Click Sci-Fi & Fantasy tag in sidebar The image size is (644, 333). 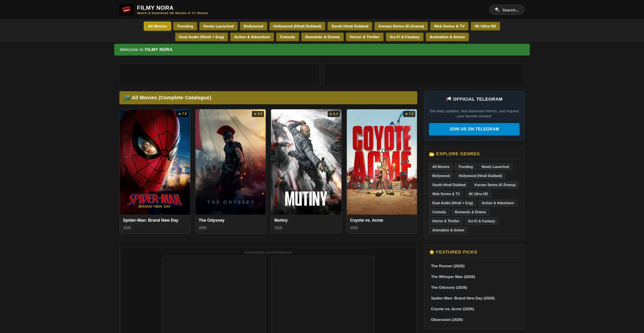coord(481,221)
